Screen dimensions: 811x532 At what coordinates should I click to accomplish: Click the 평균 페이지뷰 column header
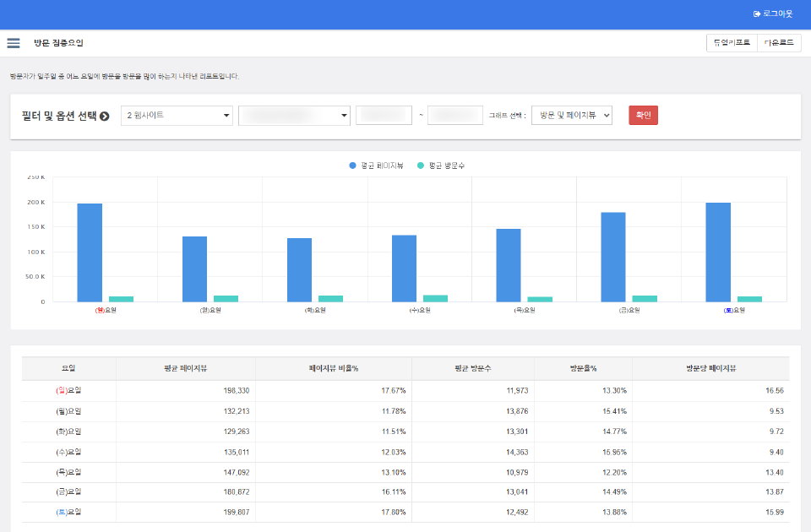pos(186,369)
